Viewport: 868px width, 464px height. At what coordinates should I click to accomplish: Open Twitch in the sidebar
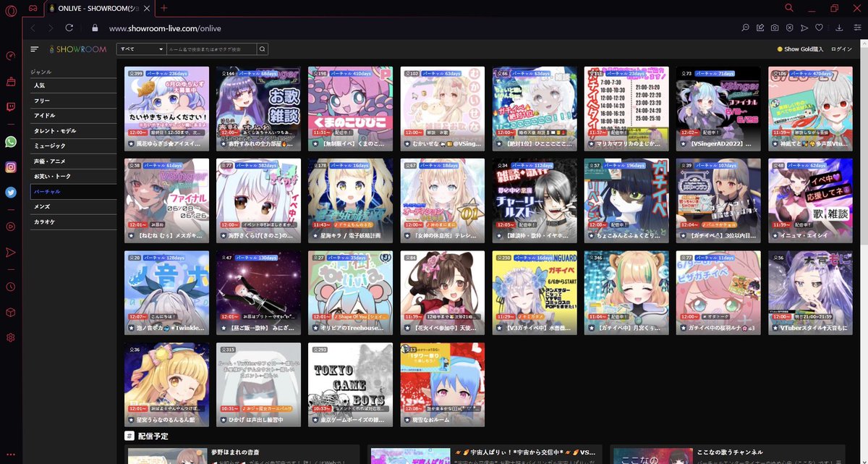click(10, 108)
